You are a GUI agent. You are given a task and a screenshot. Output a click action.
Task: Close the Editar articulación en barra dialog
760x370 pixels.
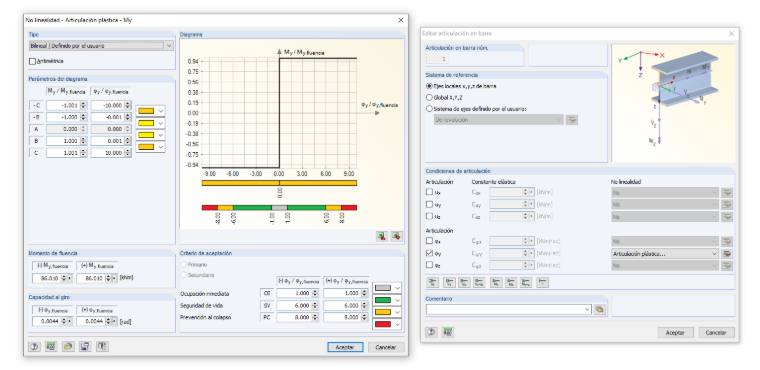731,33
